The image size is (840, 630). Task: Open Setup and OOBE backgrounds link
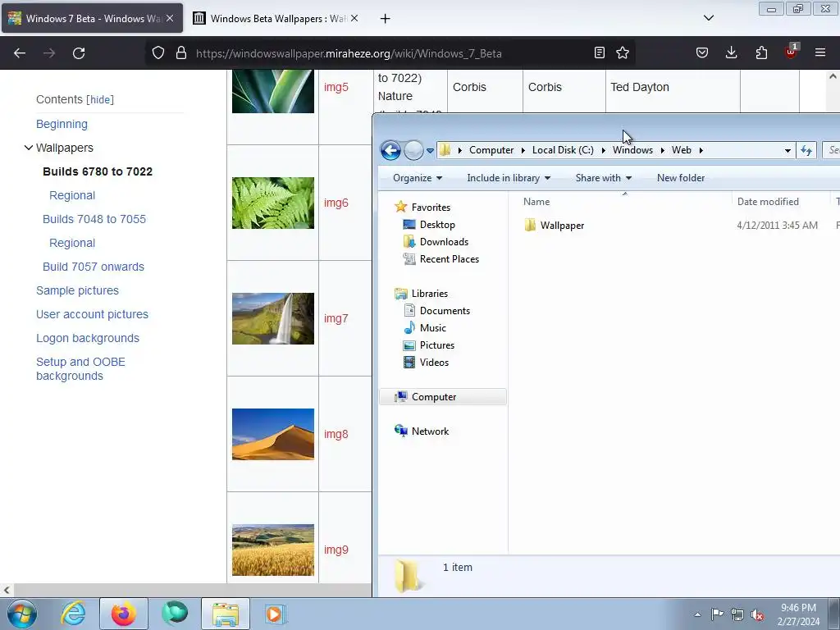pyautogui.click(x=80, y=368)
